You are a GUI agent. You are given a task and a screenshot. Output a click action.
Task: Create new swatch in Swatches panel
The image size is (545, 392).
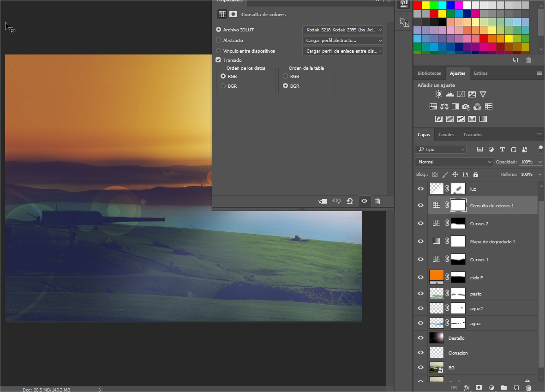point(515,60)
